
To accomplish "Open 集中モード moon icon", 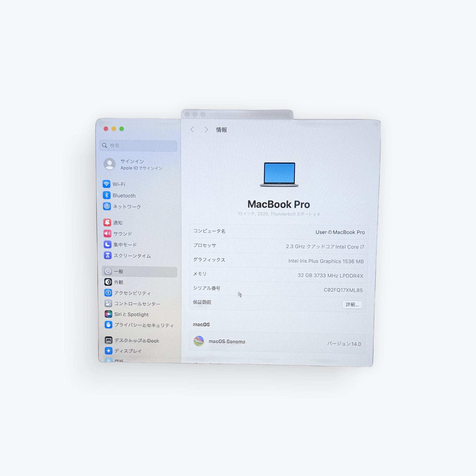I will (107, 244).
